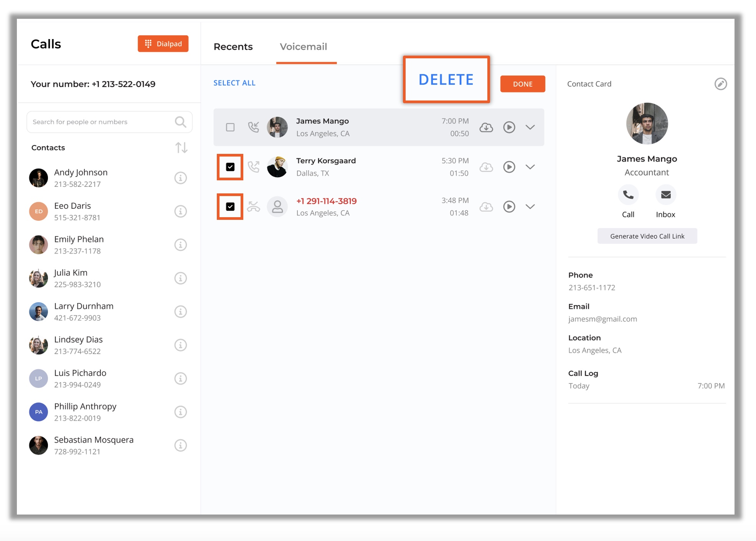
Task: Play Terry Korsgaard voicemail
Action: [509, 167]
